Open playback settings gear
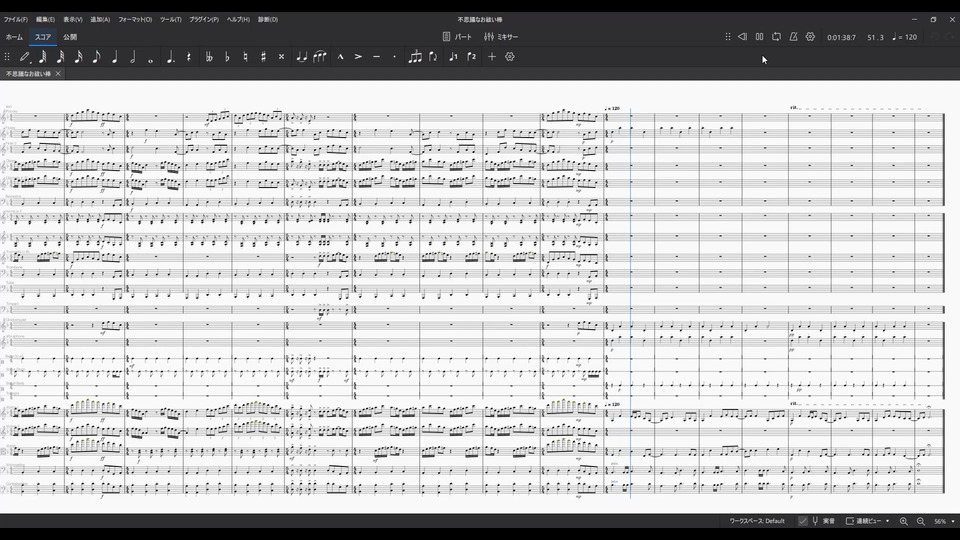Screen dimensions: 960x540 coord(811,37)
